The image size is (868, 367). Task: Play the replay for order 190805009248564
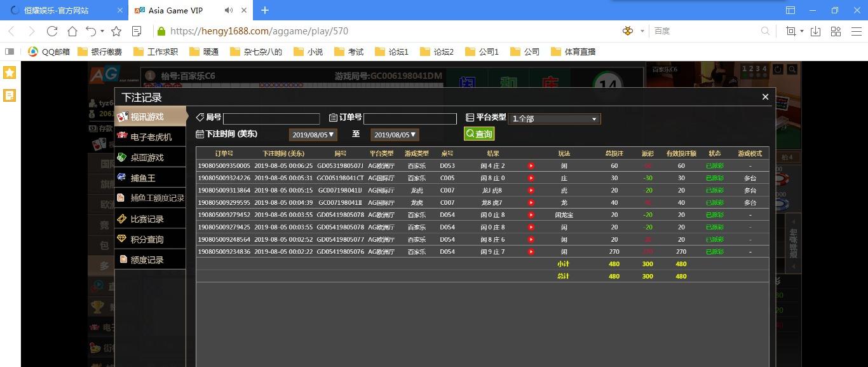point(531,240)
